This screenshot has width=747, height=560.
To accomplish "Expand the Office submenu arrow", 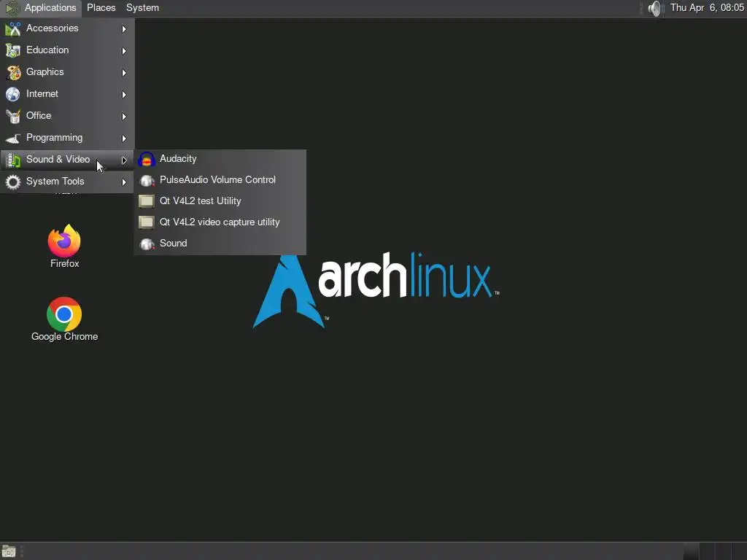I will [x=124, y=117].
